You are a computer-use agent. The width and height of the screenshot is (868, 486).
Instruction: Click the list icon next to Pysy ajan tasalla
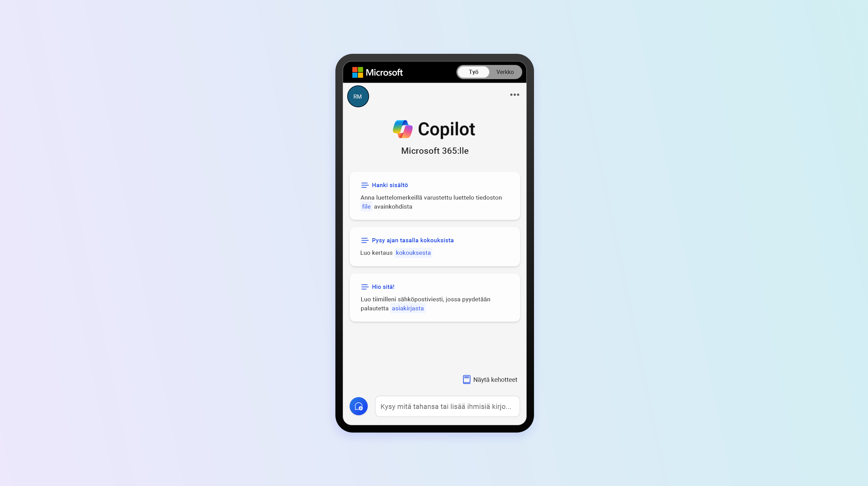coord(364,240)
